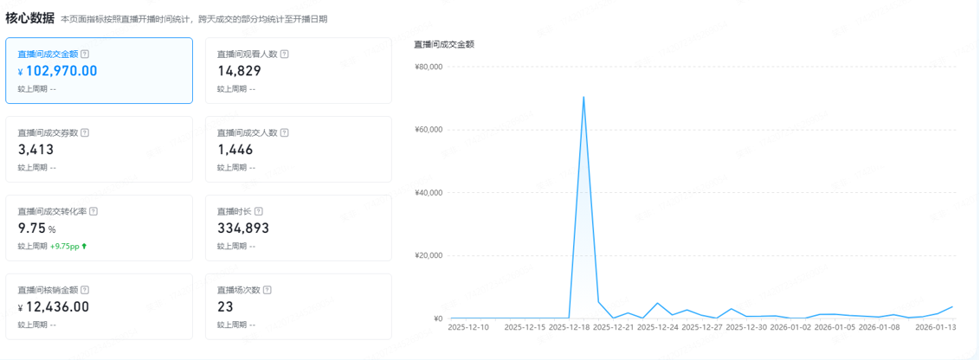Click the ¥80,000 y-axis label
The image size is (980, 360).
(429, 67)
